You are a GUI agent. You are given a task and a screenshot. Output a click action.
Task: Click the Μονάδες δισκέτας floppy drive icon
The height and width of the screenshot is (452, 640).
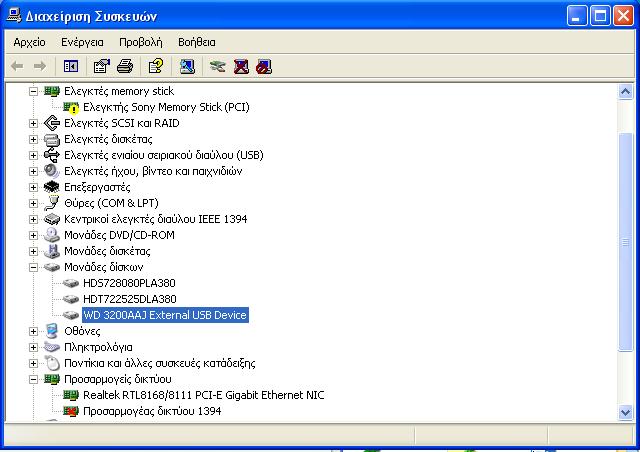pos(52,251)
